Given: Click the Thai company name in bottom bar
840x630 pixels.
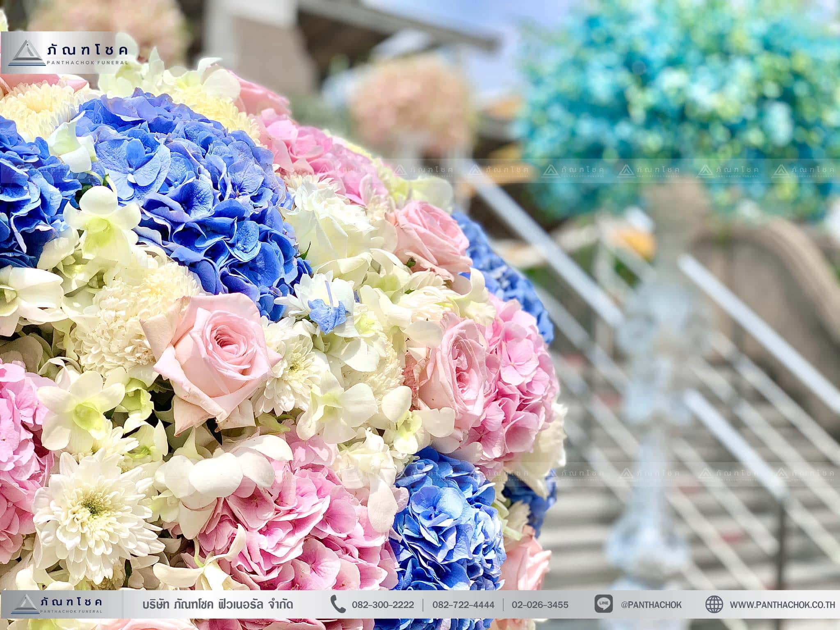Looking at the screenshot, I should tap(217, 605).
